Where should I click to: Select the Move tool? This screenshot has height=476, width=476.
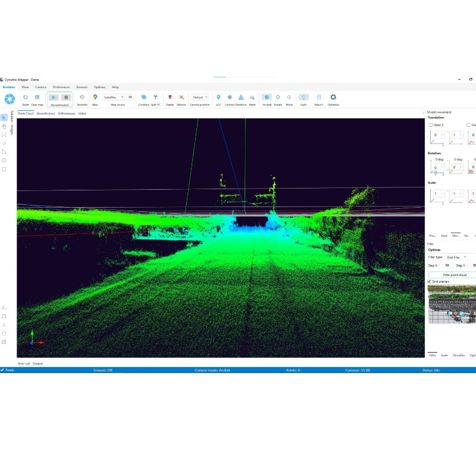289,97
